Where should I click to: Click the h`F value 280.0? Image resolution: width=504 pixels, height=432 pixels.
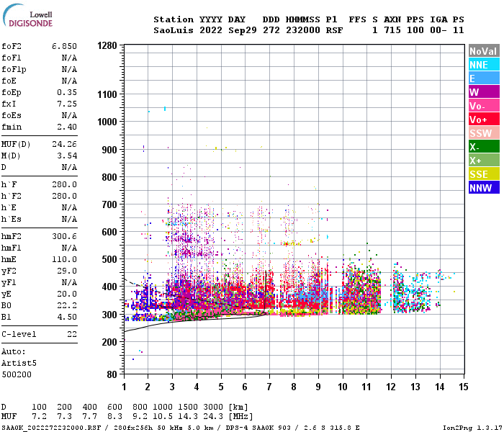(x=64, y=184)
